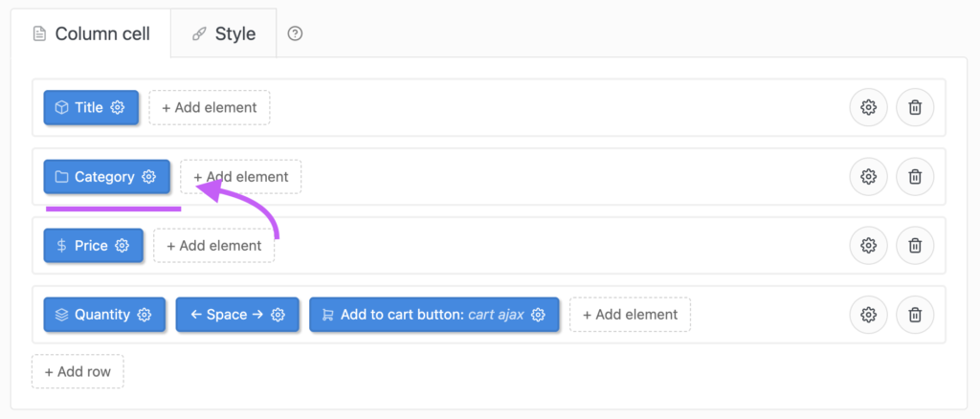Add a new row
This screenshot has width=980, height=419.
[78, 371]
